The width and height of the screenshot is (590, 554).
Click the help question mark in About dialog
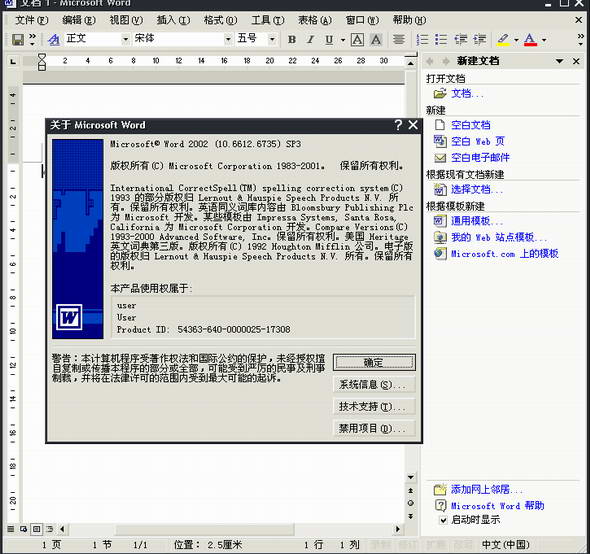coord(398,125)
